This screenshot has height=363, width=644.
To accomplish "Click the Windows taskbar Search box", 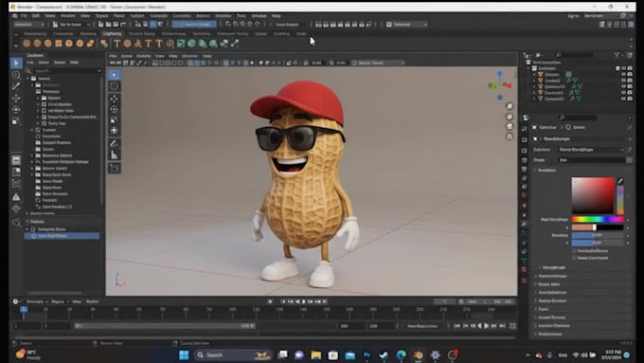I will [x=233, y=354].
